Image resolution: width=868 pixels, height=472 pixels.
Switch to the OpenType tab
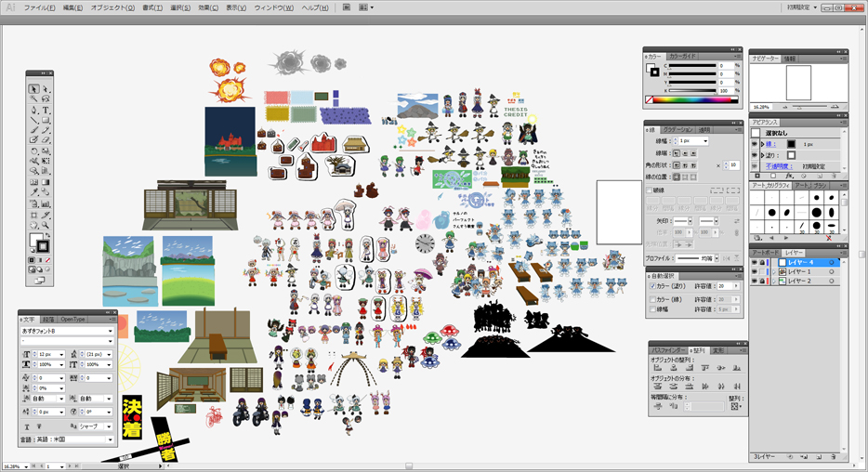click(x=73, y=320)
